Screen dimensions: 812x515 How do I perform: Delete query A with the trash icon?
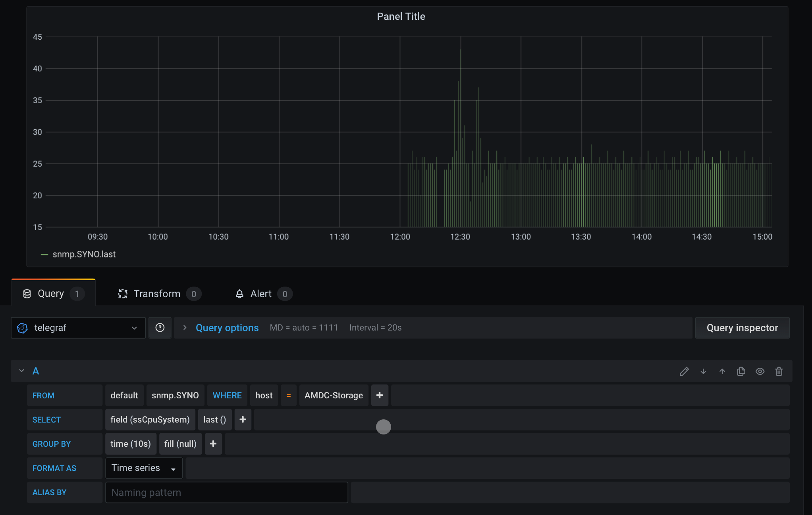[779, 371]
